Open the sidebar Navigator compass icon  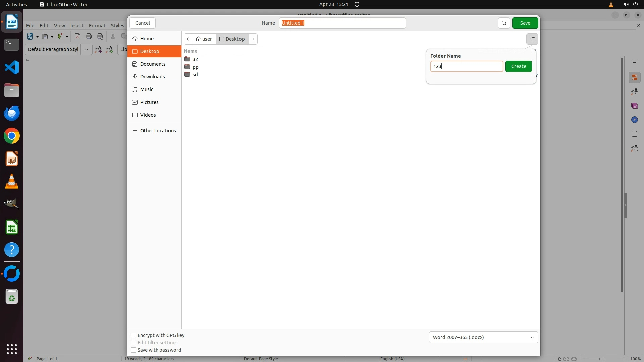point(634,120)
